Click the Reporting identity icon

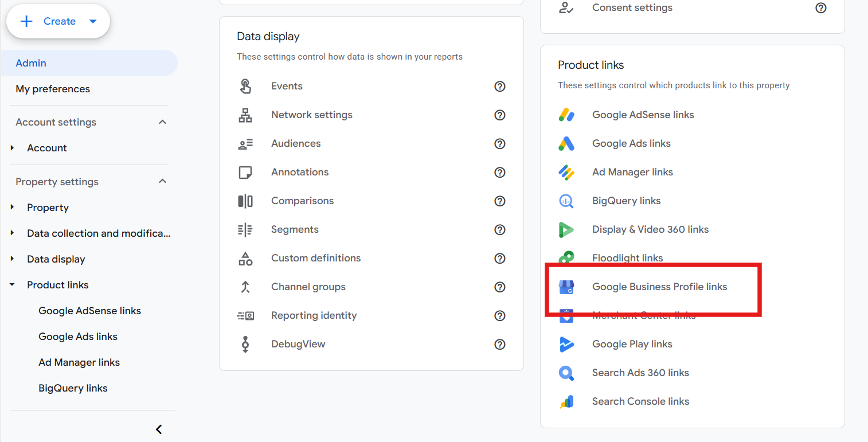point(245,315)
